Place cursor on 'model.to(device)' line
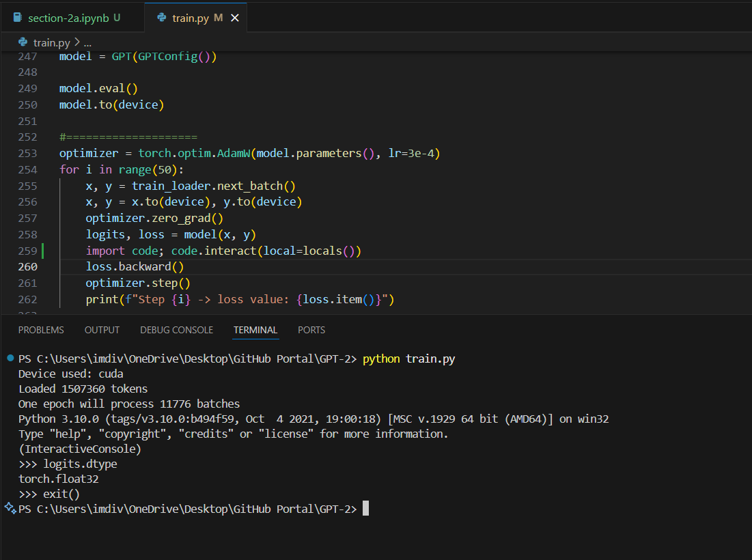The image size is (752, 560). point(111,105)
